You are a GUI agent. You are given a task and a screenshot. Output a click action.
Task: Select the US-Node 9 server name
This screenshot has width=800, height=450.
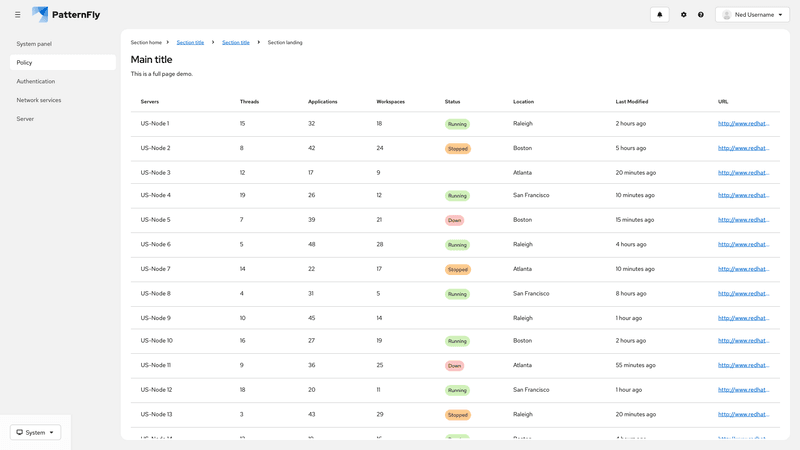point(156,318)
